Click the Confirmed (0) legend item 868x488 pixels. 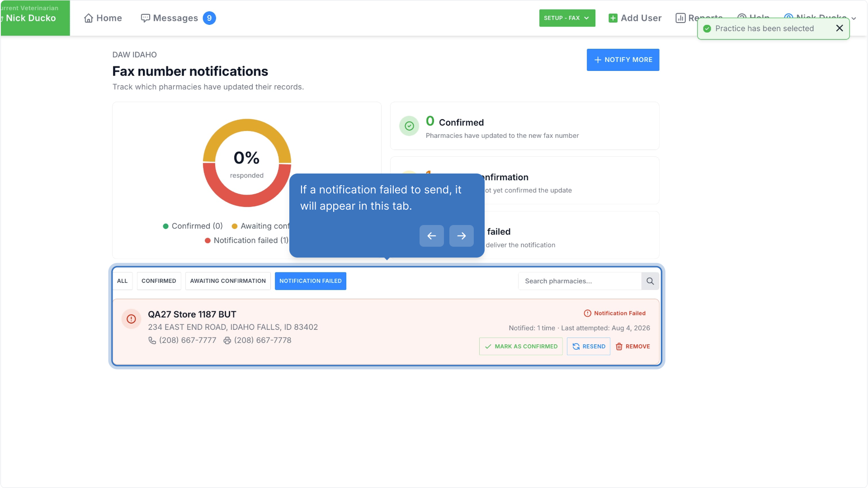point(193,226)
